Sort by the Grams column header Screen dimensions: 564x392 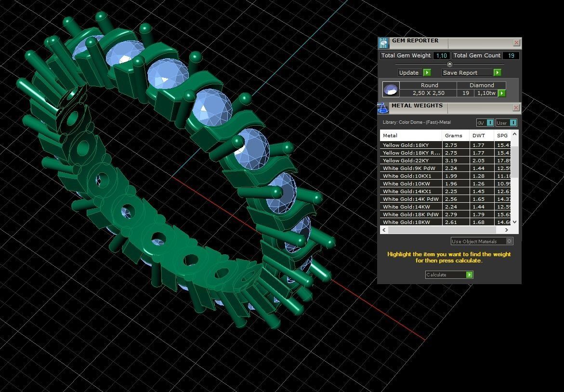[456, 136]
